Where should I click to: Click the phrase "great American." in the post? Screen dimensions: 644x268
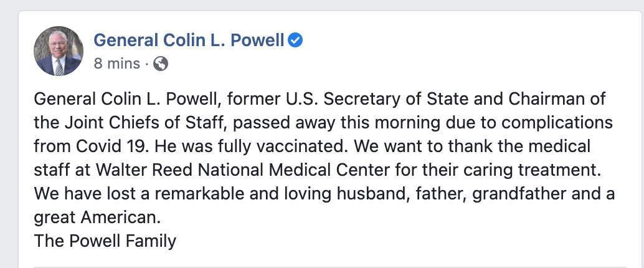(97, 218)
